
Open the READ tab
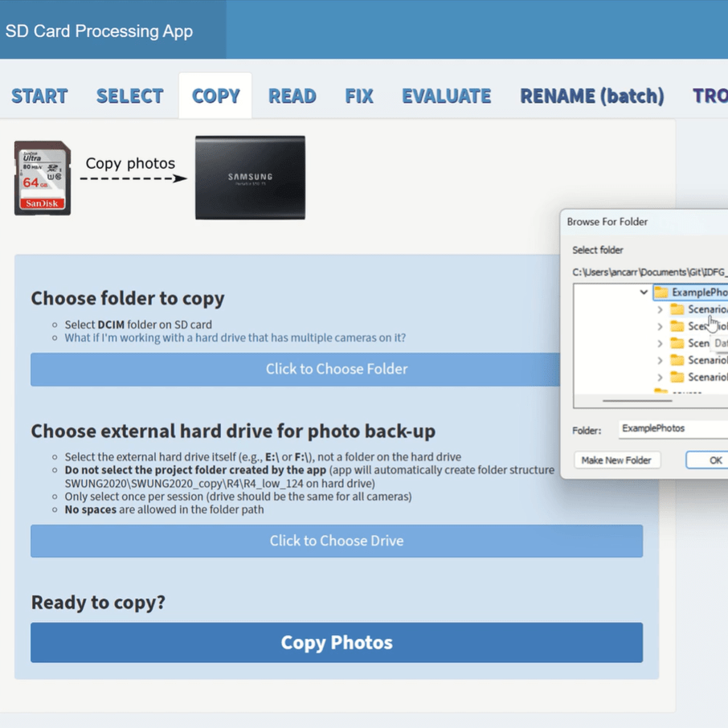(292, 96)
